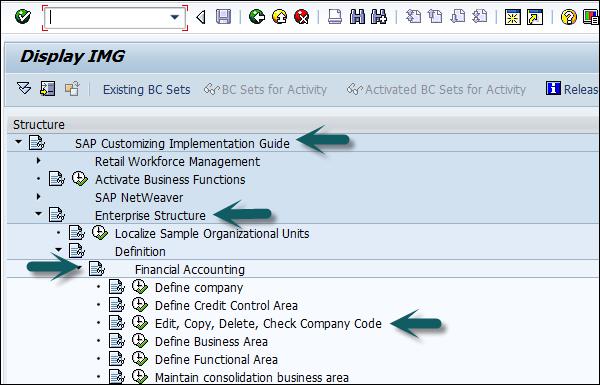The image size is (600, 385).
Task: Open documentation icon for SAP Customizing Implementation Guide
Action: (x=36, y=143)
